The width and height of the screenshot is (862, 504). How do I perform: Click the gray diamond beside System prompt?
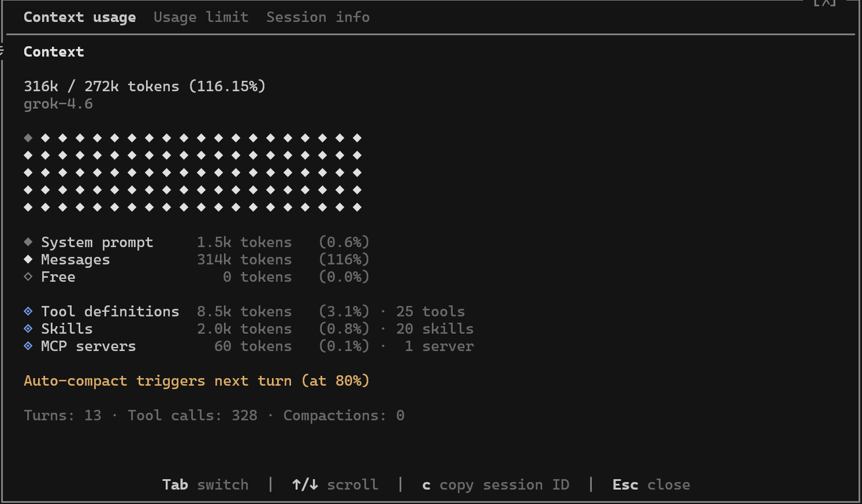28,242
